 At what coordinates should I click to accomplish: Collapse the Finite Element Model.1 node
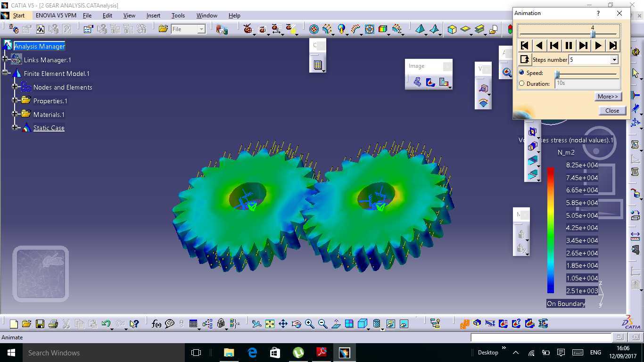click(x=5, y=73)
